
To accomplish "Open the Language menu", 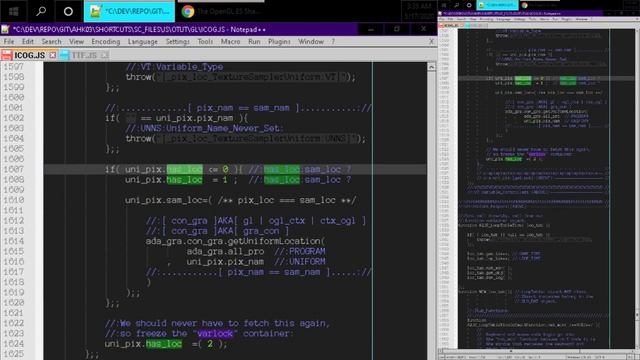I will [142, 42].
